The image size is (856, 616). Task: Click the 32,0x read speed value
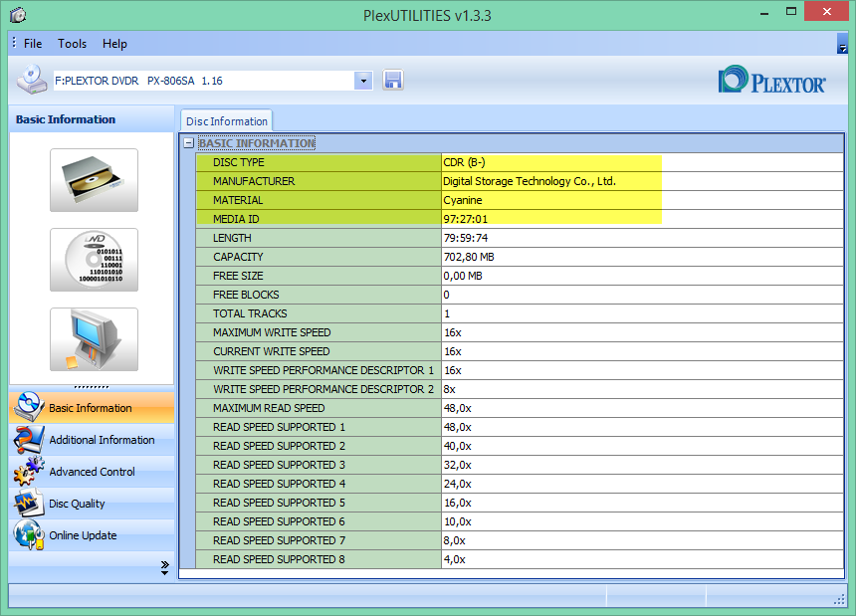tap(458, 465)
